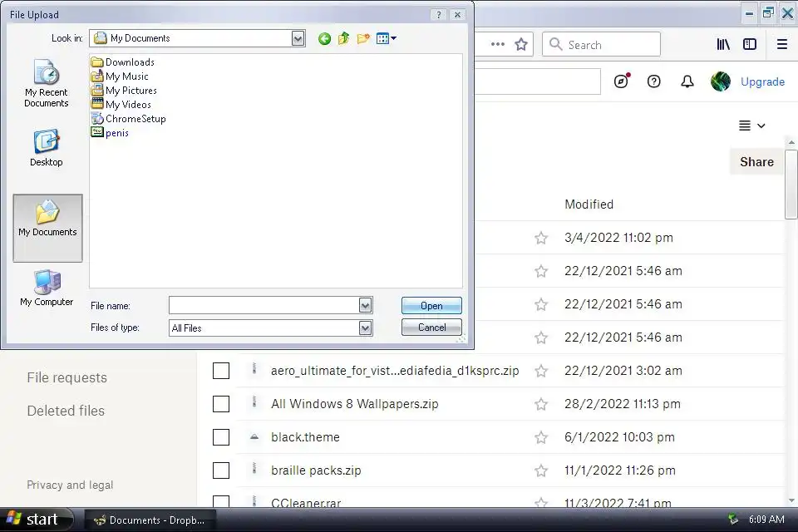The width and height of the screenshot is (798, 532).
Task: Select My Computer in the places bar
Action: tap(47, 288)
